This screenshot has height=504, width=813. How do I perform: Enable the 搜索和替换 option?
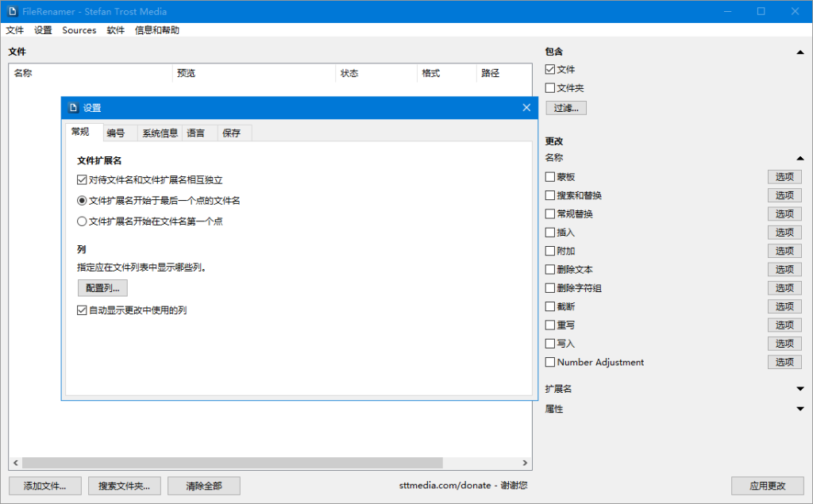[550, 194]
